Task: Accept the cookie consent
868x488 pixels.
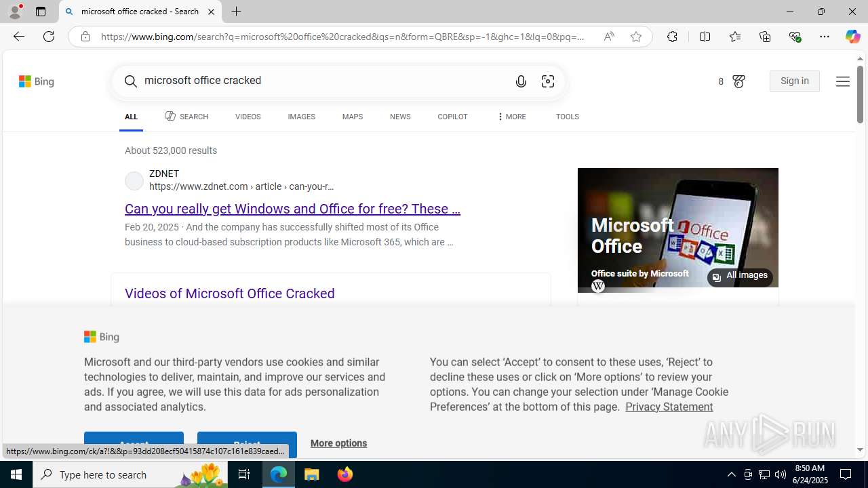Action: [134, 444]
